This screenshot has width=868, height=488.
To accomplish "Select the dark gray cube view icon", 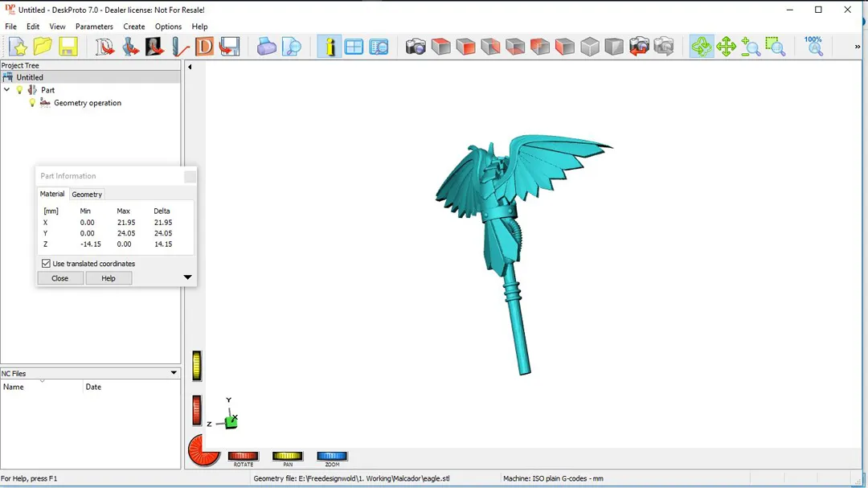I will [x=614, y=47].
